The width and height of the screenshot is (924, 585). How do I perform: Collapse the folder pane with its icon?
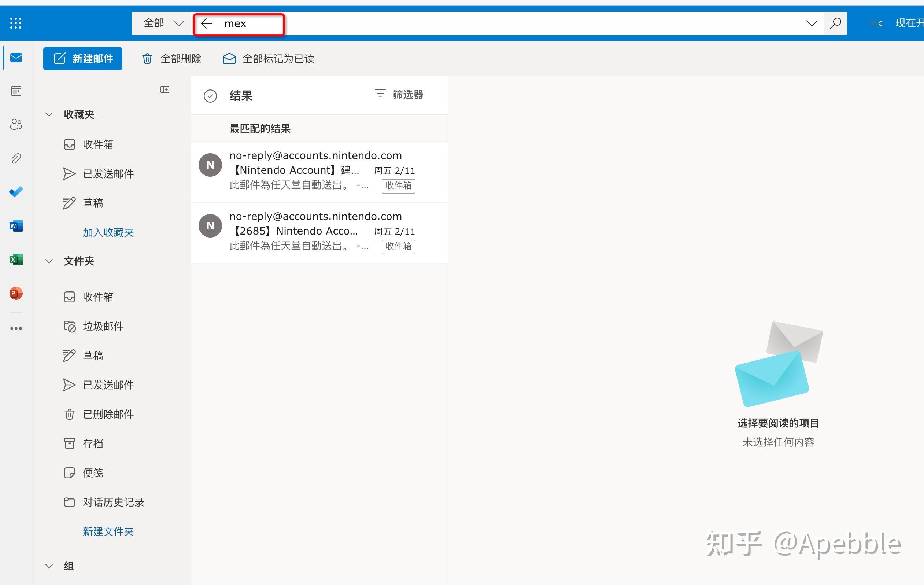(x=165, y=89)
